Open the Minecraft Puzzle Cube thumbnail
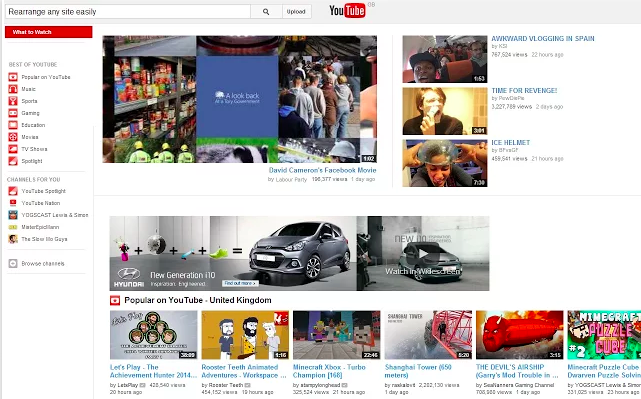Image resolution: width=641 pixels, height=399 pixels. (x=604, y=335)
